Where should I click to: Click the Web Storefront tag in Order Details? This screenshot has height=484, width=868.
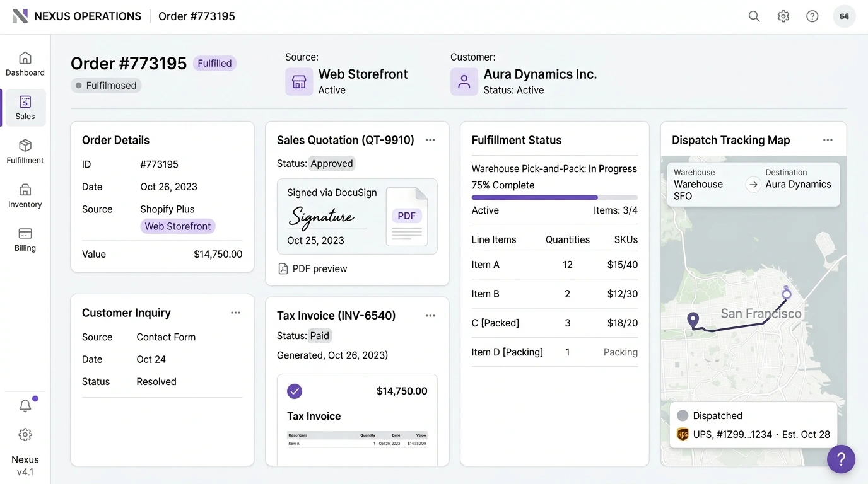[178, 226]
